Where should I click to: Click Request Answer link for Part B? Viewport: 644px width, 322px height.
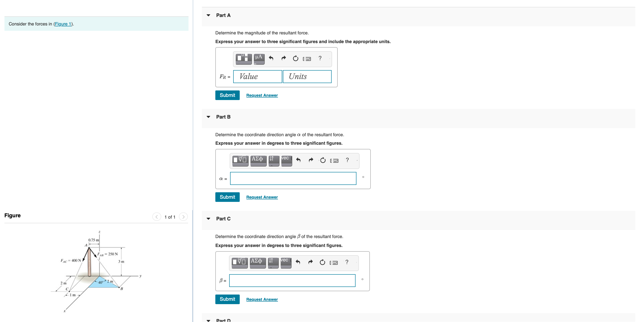262,197
